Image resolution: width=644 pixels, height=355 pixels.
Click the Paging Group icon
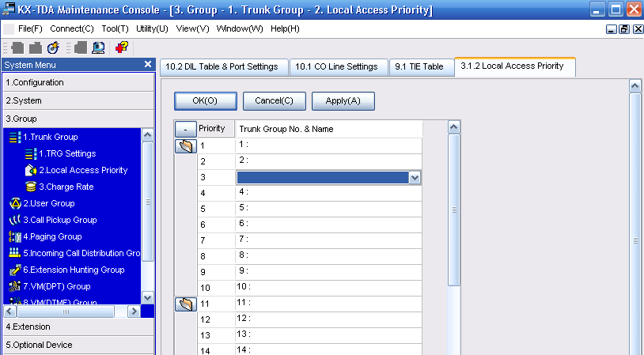[x=15, y=237]
